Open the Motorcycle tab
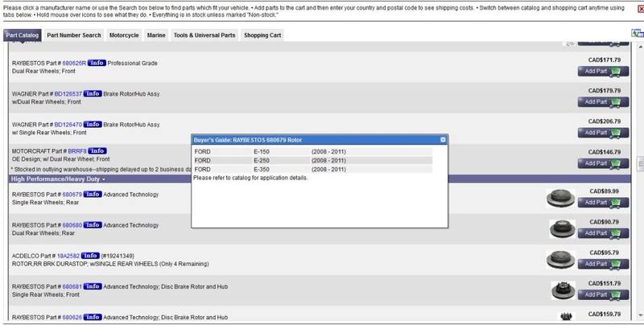644x325 pixels. click(124, 35)
